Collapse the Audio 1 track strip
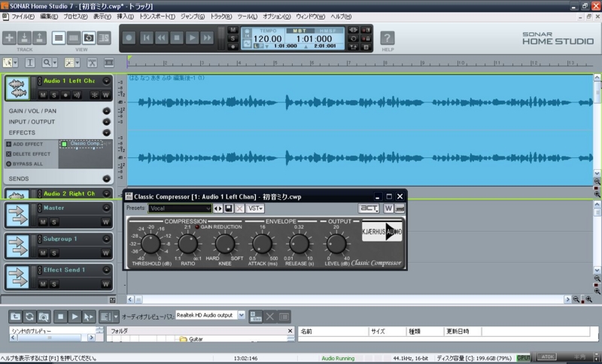Screen dimensions: 602x364 [x=106, y=81]
